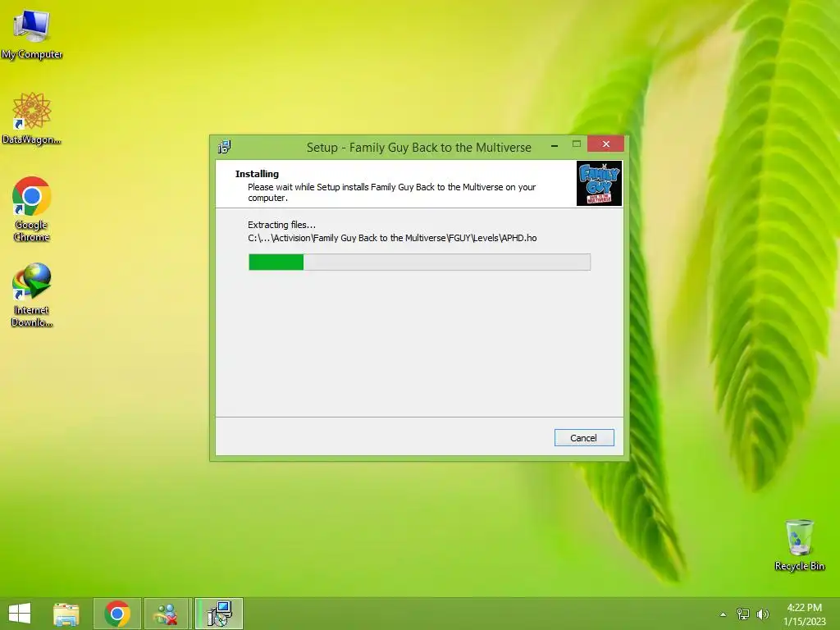Select the Recycle Bin icon
840x630 pixels.
[x=799, y=546]
